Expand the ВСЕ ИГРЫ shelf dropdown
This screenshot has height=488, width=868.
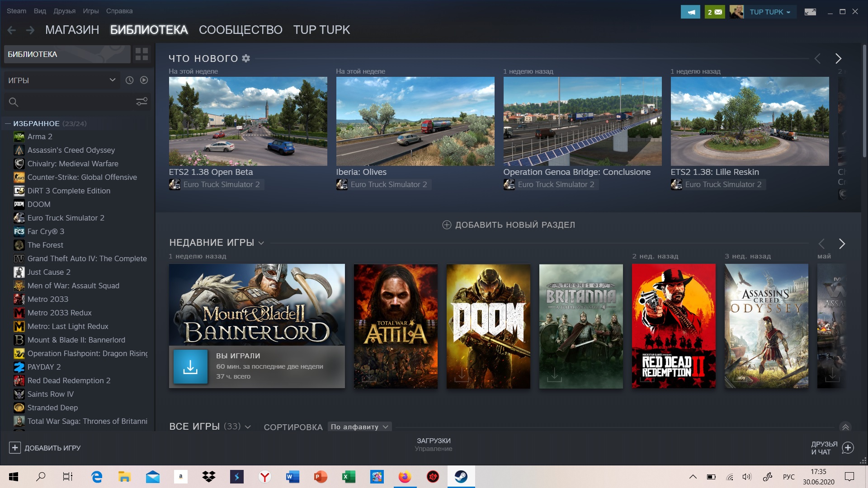coord(248,427)
